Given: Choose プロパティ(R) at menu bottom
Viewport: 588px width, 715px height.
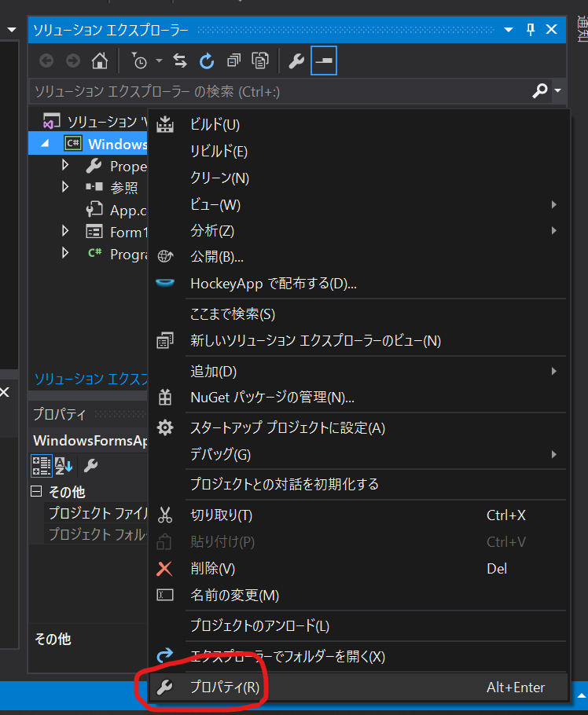Looking at the screenshot, I should click(359, 687).
